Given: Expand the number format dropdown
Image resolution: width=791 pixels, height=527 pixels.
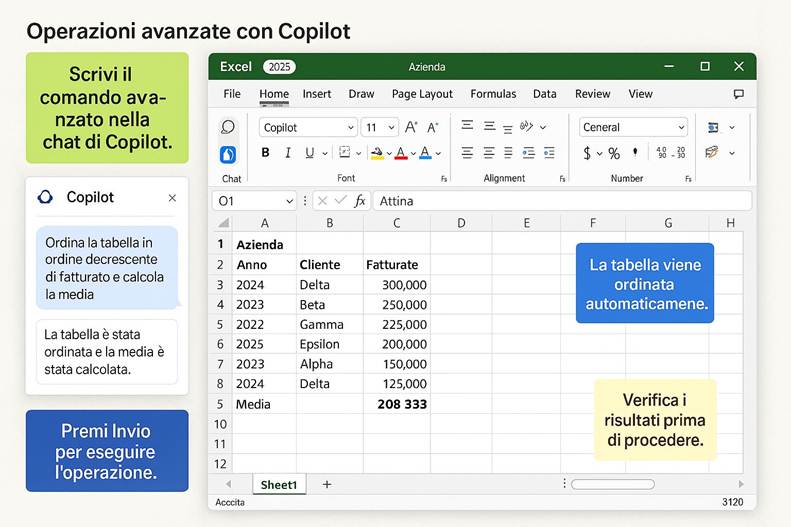Looking at the screenshot, I should pyautogui.click(x=681, y=128).
